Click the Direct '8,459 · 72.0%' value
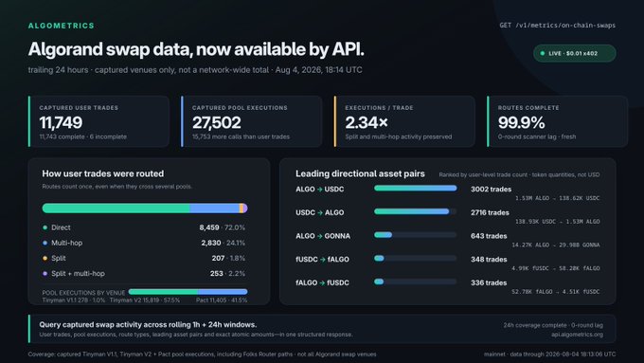 [x=223, y=227]
